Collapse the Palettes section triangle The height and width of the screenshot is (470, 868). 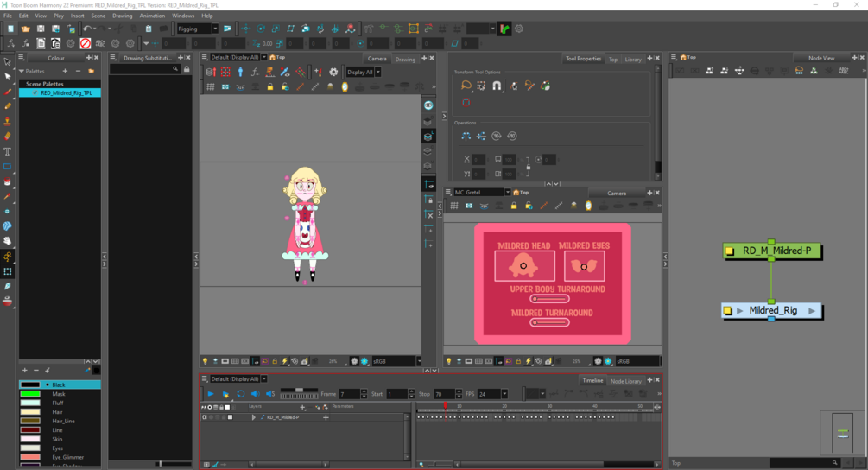click(22, 72)
